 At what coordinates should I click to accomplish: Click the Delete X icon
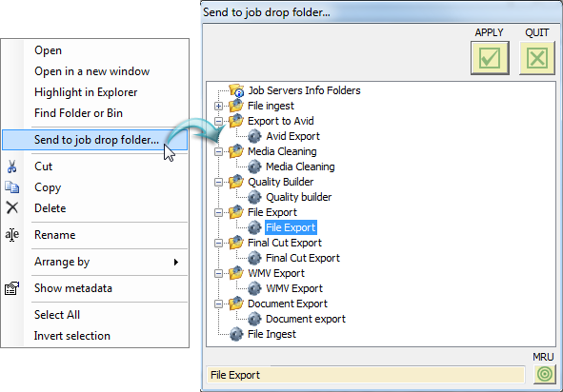(x=11, y=207)
